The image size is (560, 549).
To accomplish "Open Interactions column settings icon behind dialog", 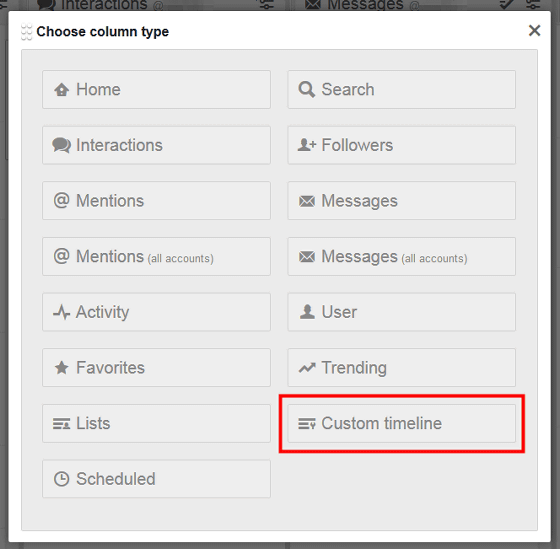I will (x=267, y=4).
